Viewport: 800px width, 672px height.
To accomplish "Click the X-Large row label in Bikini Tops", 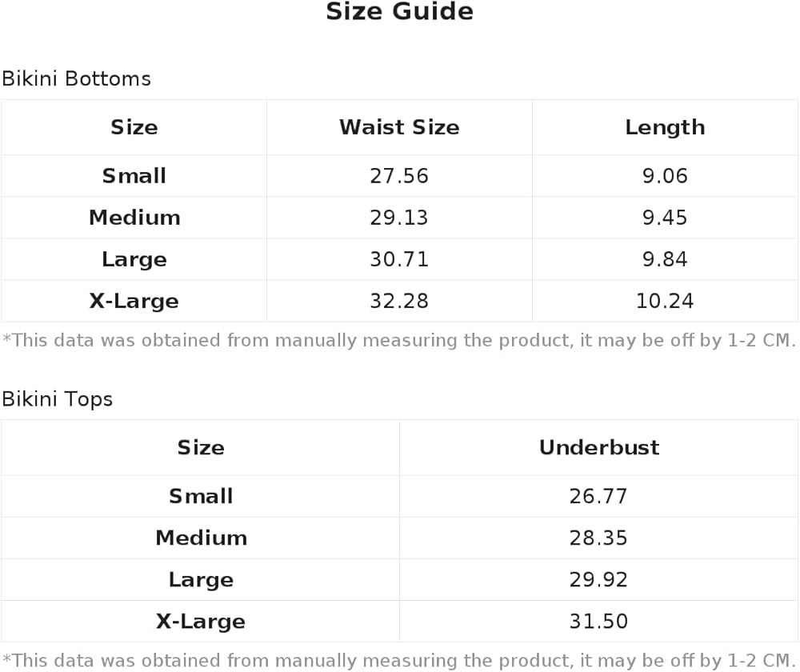I will [x=201, y=622].
